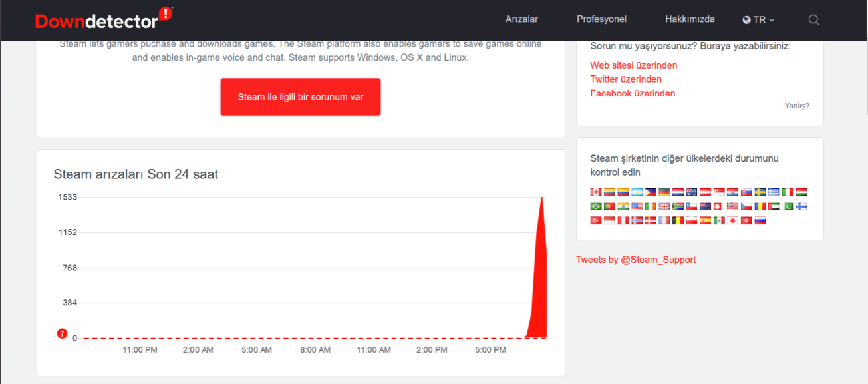Select the Brazil flag
Viewport: 868px width, 384px height.
(x=596, y=206)
